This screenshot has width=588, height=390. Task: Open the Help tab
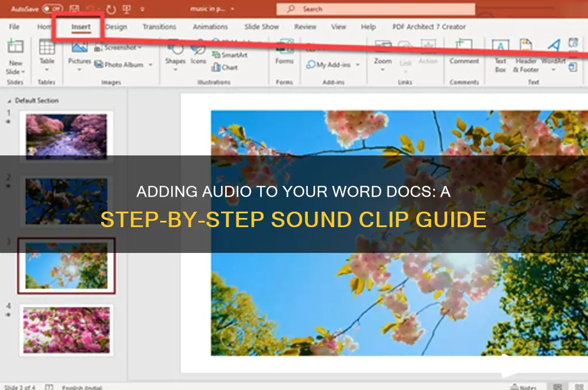pyautogui.click(x=368, y=27)
